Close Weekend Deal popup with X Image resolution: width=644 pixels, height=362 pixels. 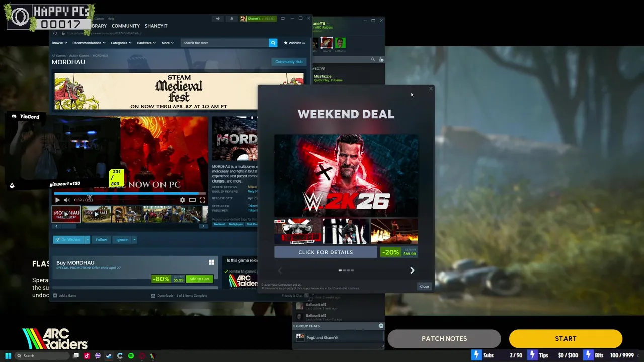tap(431, 89)
